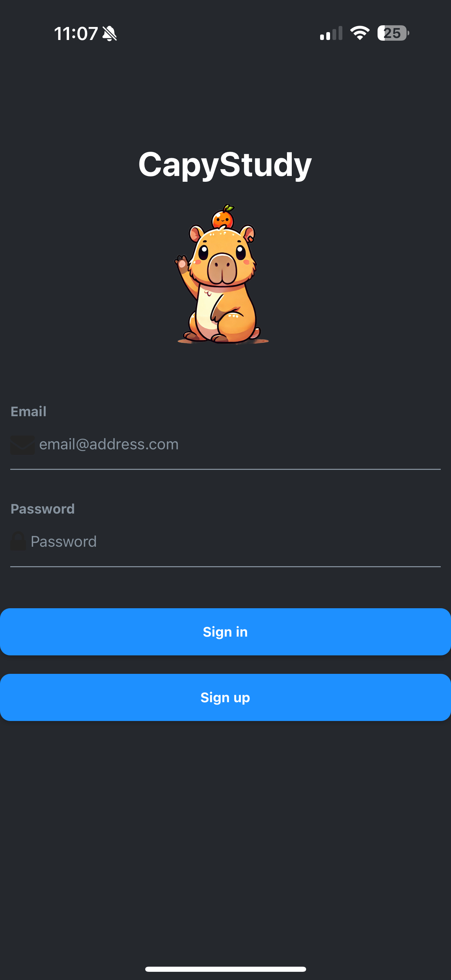
Task: Tap the underline below the email field
Action: (x=225, y=469)
